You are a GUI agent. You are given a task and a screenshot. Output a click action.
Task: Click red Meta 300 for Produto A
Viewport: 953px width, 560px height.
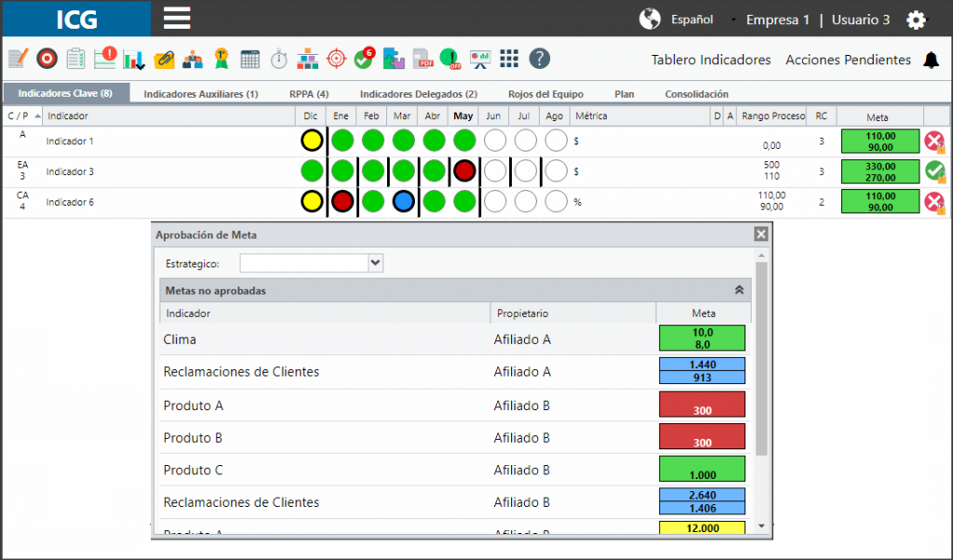[702, 405]
